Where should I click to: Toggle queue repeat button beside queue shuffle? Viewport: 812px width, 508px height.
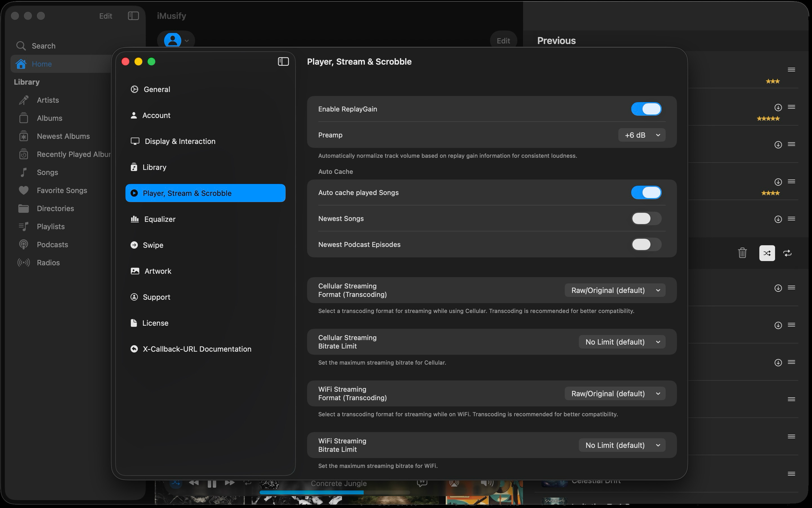coord(787,253)
